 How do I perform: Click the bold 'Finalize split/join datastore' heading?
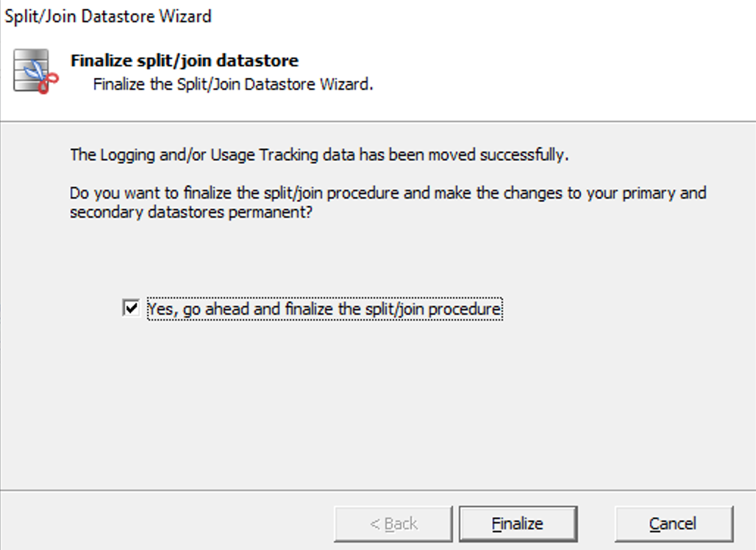tap(185, 61)
